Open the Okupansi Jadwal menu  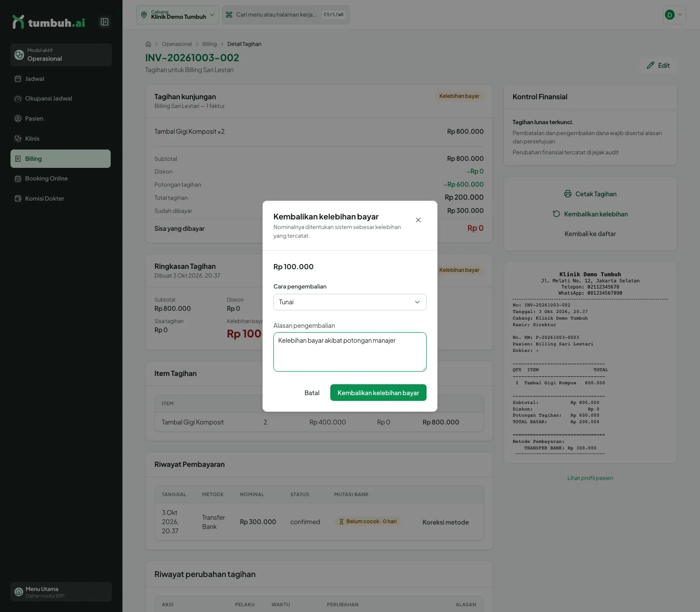(60, 99)
